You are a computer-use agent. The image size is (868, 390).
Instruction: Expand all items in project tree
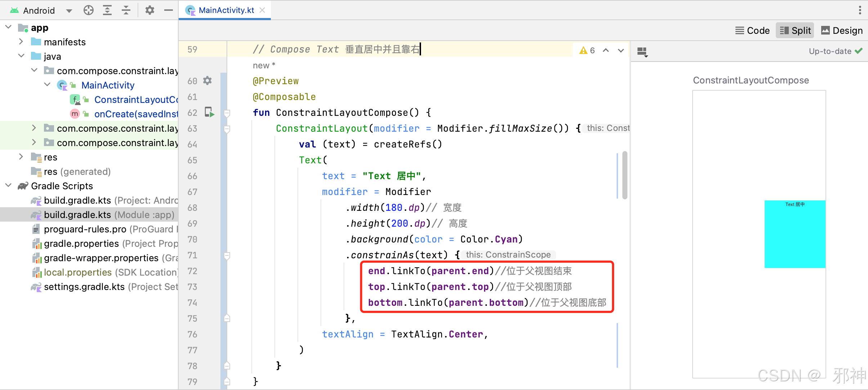[x=107, y=10]
